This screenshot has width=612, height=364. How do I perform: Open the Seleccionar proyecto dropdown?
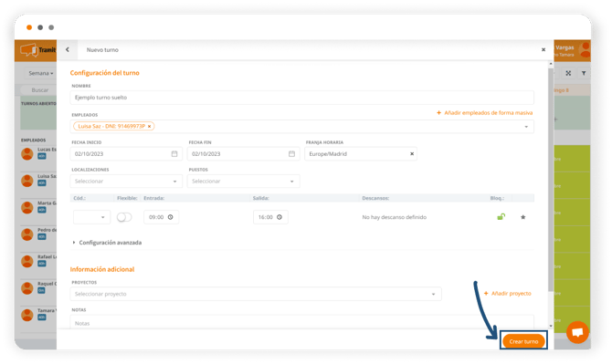click(256, 294)
